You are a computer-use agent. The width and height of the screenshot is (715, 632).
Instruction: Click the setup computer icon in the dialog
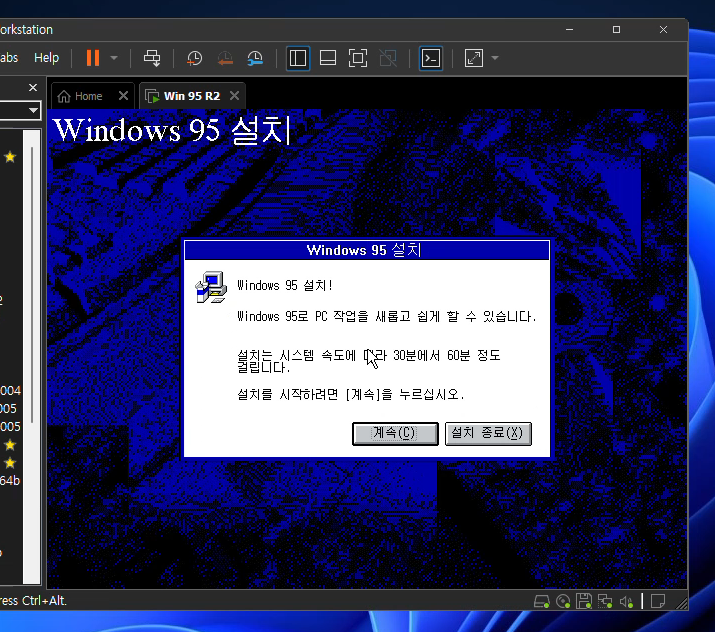coord(211,287)
